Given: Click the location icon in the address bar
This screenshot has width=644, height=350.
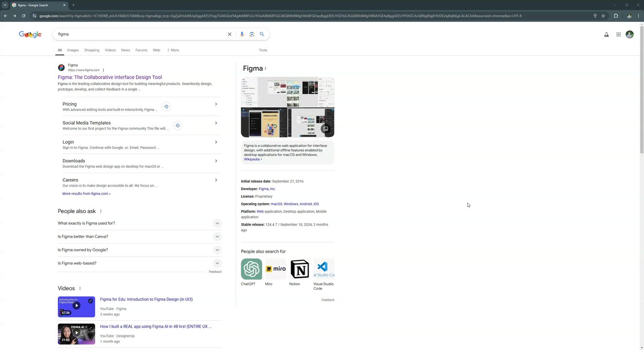Looking at the screenshot, I should (x=595, y=16).
